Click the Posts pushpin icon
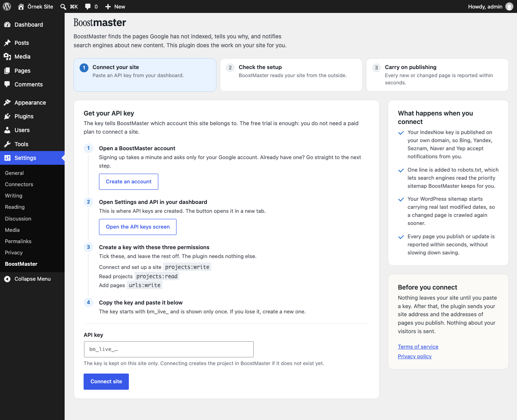This screenshot has height=420, width=517. click(x=7, y=43)
